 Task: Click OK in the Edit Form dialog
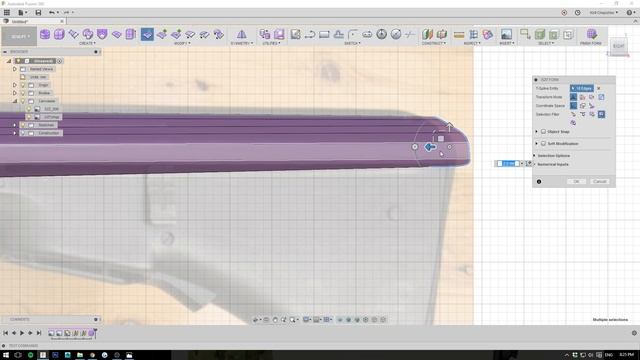tap(576, 181)
